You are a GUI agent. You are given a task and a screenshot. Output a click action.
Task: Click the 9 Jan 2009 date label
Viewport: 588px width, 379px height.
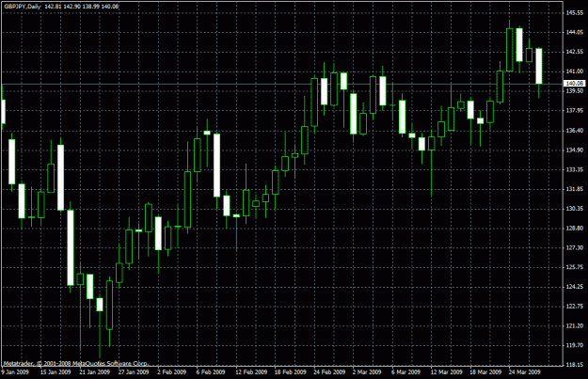(15, 372)
